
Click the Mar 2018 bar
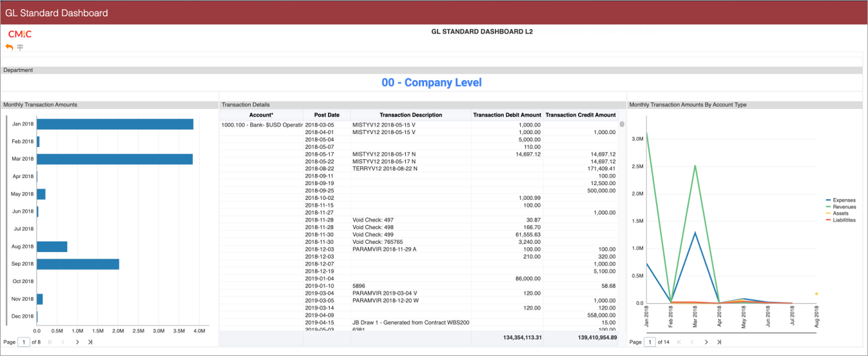click(x=115, y=159)
